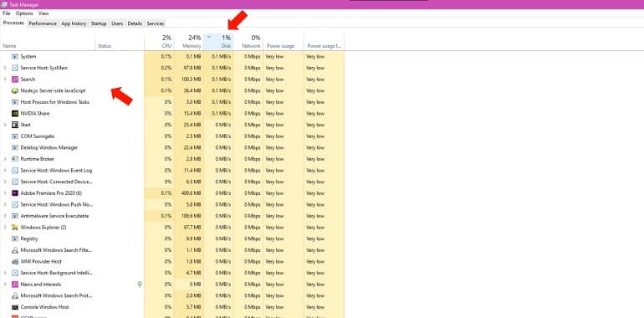This screenshot has width=644, height=318.
Task: Switch to the Users tab
Action: point(117,23)
